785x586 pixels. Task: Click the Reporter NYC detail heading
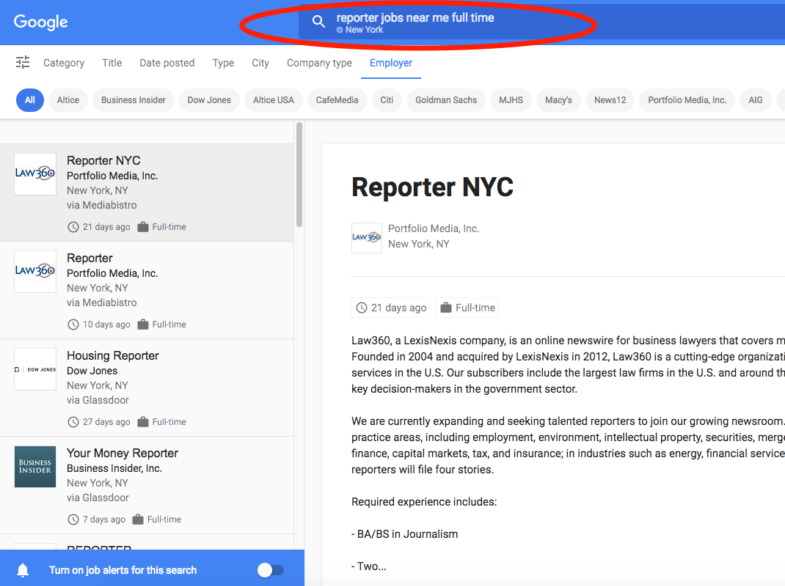pos(432,187)
